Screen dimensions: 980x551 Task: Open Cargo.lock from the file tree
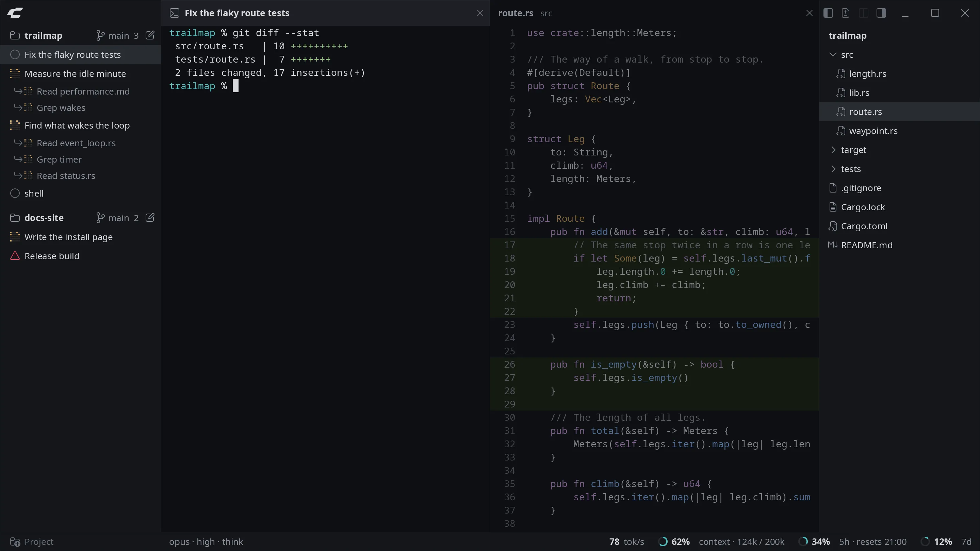pyautogui.click(x=899, y=207)
